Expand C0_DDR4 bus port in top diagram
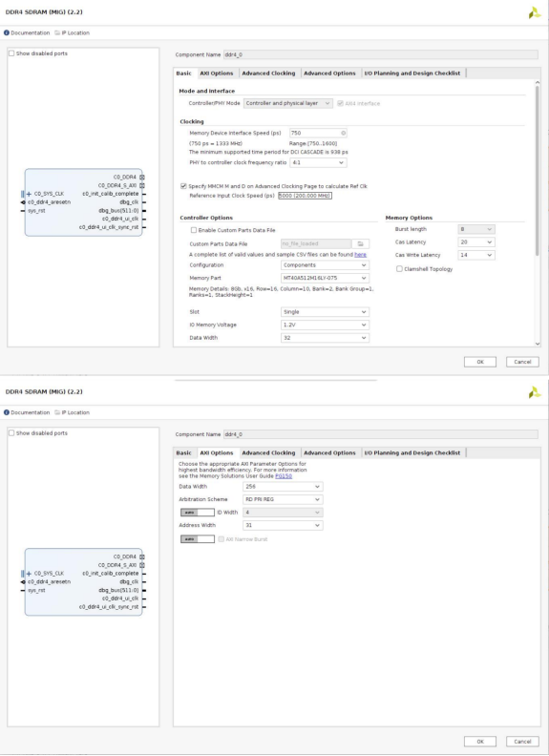This screenshot has height=756, width=549. pyautogui.click(x=142, y=177)
